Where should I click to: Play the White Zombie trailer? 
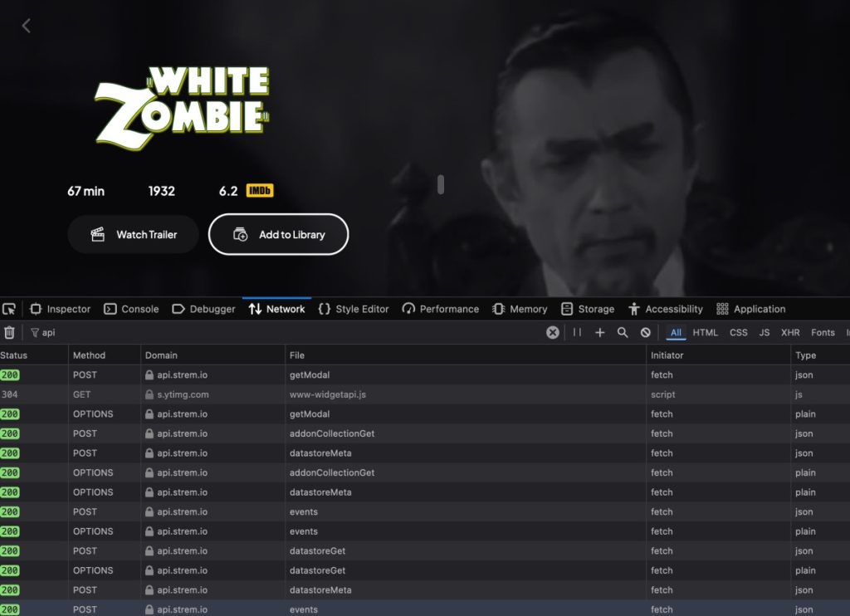tap(134, 234)
